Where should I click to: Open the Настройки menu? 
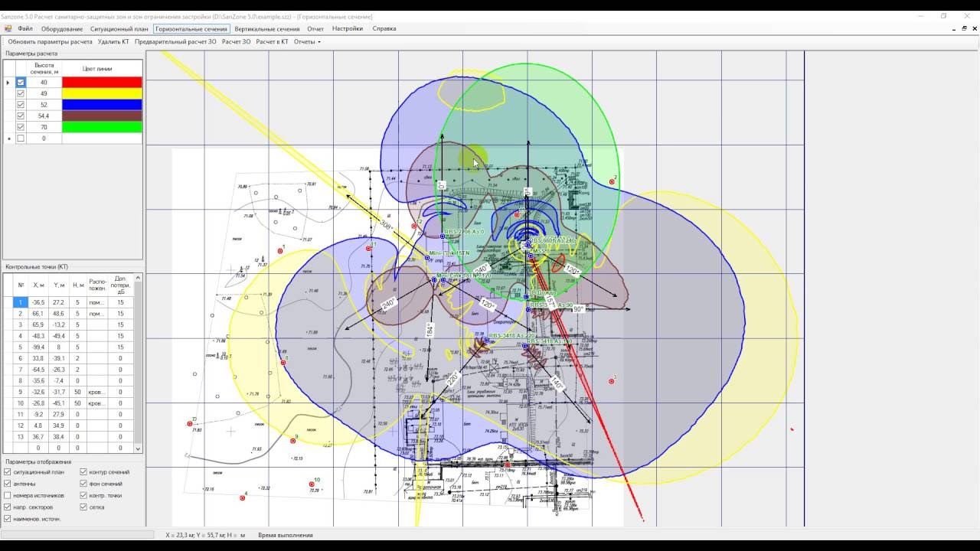point(348,28)
